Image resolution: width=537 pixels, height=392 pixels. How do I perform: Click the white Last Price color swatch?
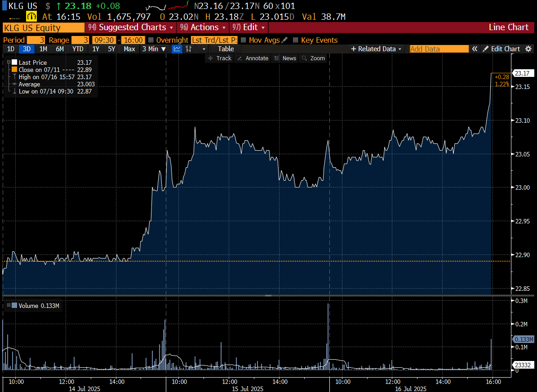coord(14,62)
